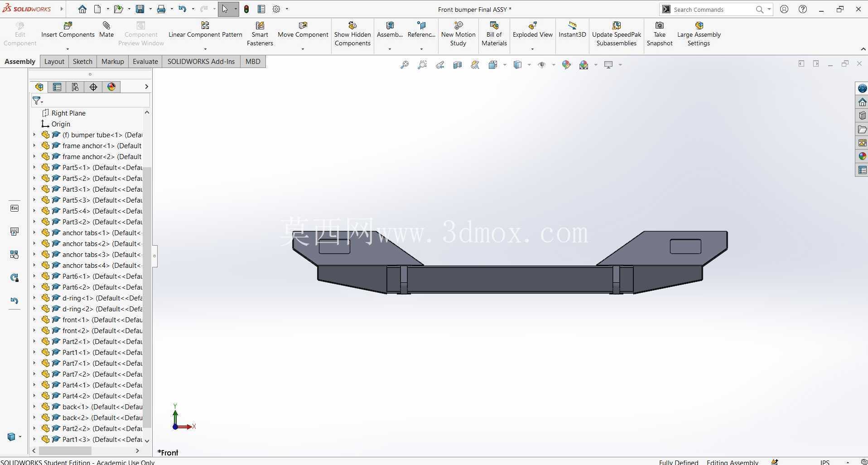
Task: Open the FeatureManager design tree tab
Action: click(39, 87)
